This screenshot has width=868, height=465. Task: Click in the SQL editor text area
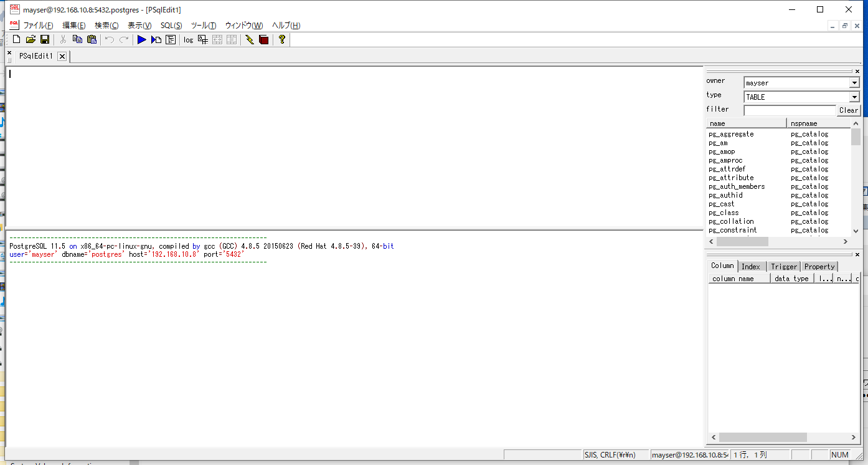355,146
